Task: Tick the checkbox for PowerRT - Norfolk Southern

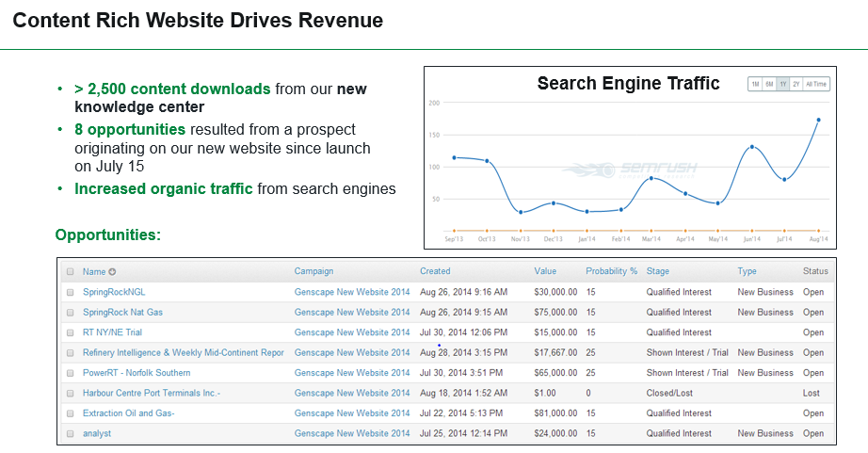Action: [70, 373]
